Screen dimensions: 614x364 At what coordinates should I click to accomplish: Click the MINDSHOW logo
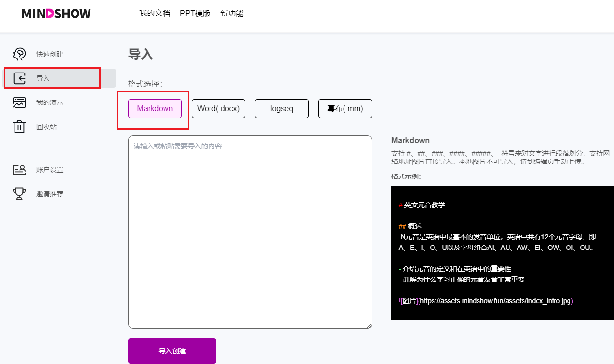click(x=56, y=14)
